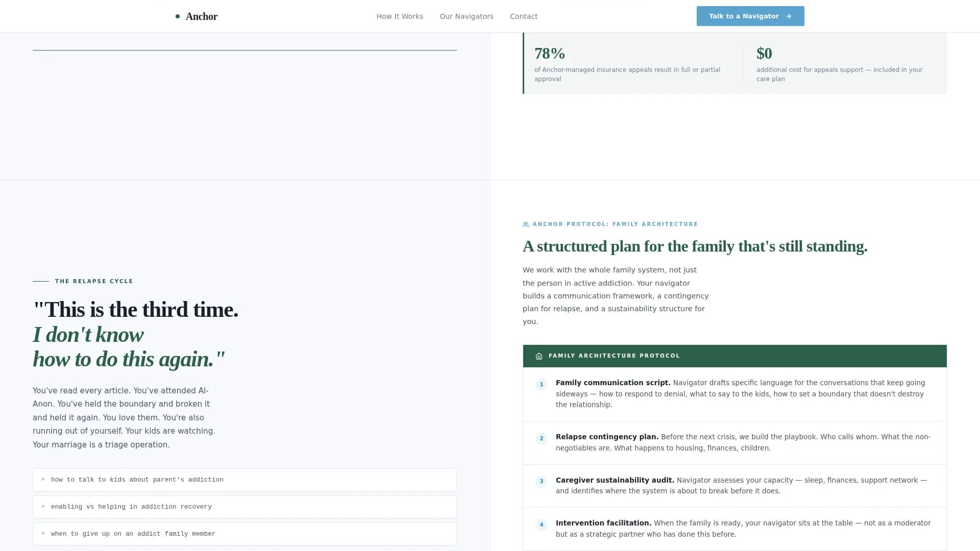Select the enabling vs helping search query

click(x=244, y=507)
